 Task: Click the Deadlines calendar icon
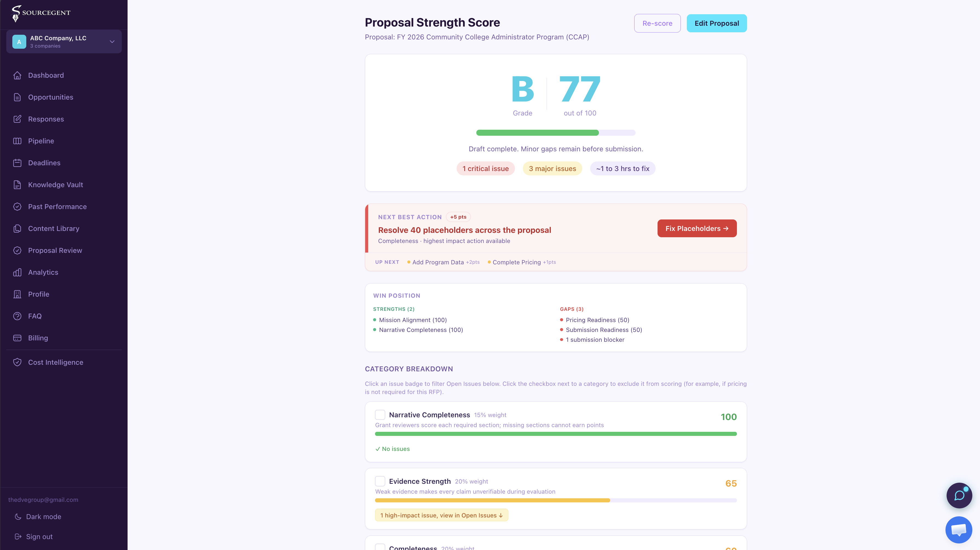pyautogui.click(x=17, y=163)
